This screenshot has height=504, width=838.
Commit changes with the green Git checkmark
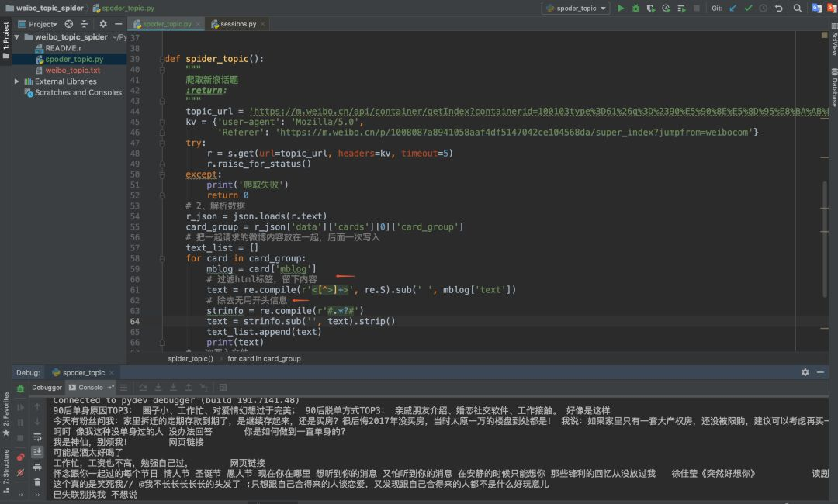click(748, 8)
